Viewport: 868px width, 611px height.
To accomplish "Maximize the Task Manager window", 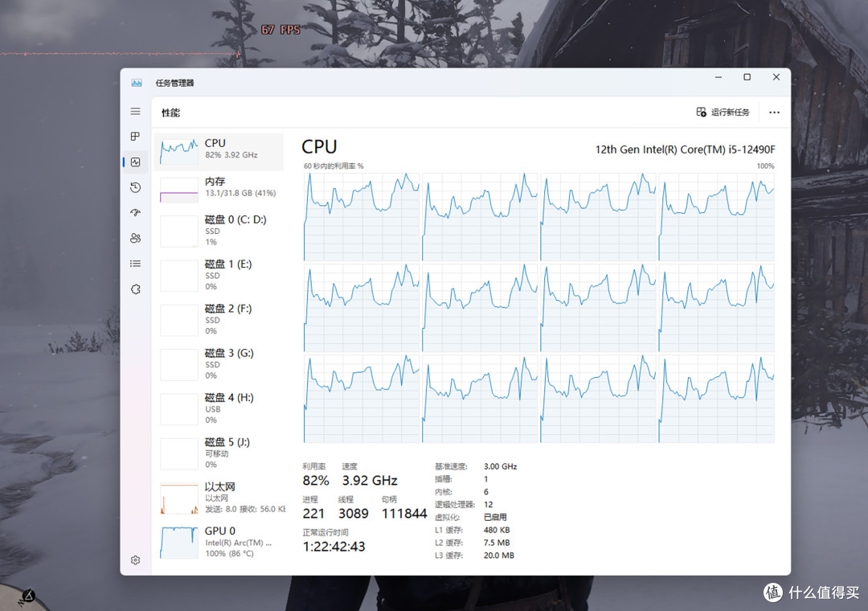I will click(747, 77).
